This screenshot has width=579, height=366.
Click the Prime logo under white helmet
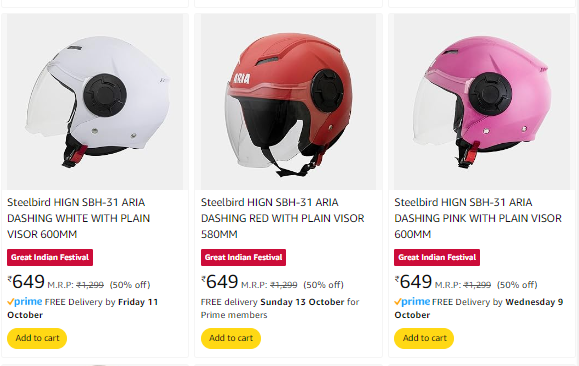pyautogui.click(x=25, y=302)
